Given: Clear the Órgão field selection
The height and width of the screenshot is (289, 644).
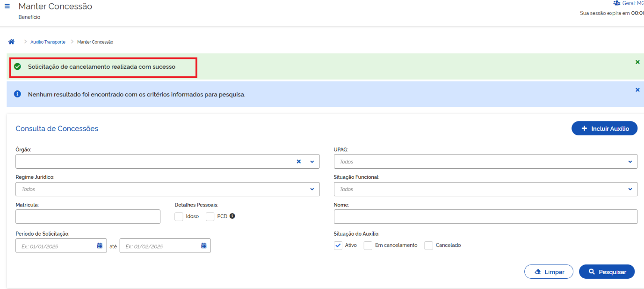Looking at the screenshot, I should coord(298,162).
